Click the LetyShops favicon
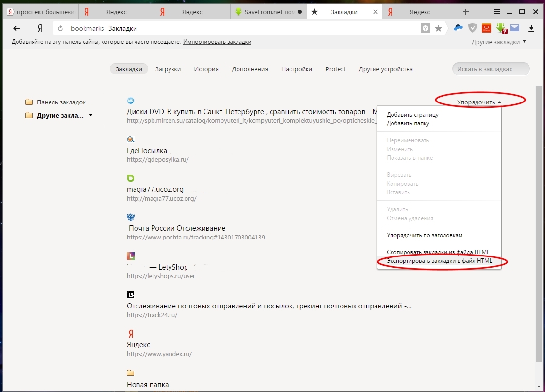This screenshot has width=545, height=392. coord(130,256)
